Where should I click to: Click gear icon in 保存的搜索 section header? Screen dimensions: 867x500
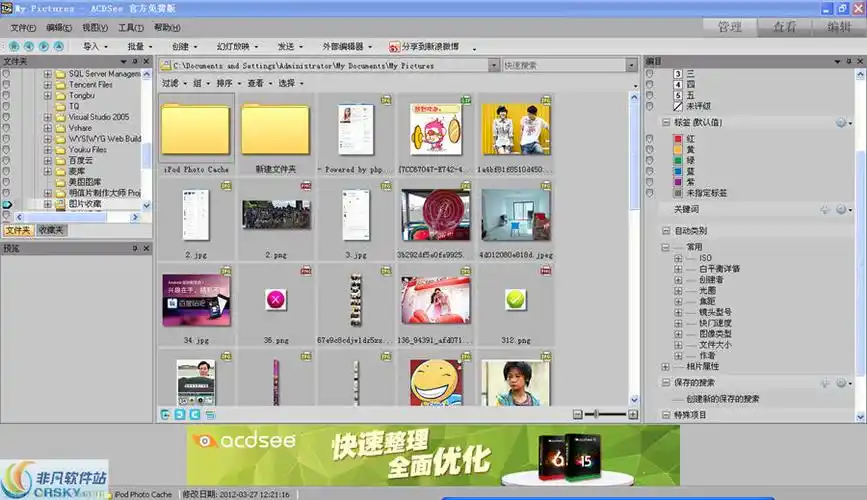click(x=843, y=383)
